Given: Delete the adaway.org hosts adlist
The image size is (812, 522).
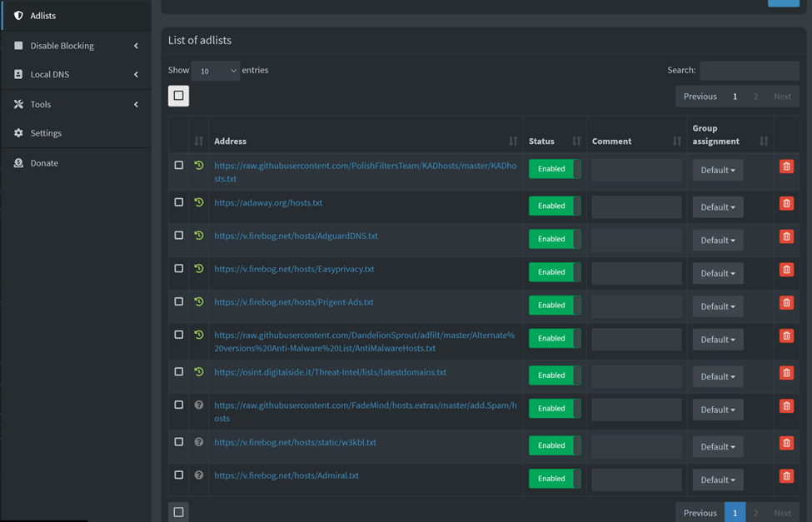Looking at the screenshot, I should [785, 204].
